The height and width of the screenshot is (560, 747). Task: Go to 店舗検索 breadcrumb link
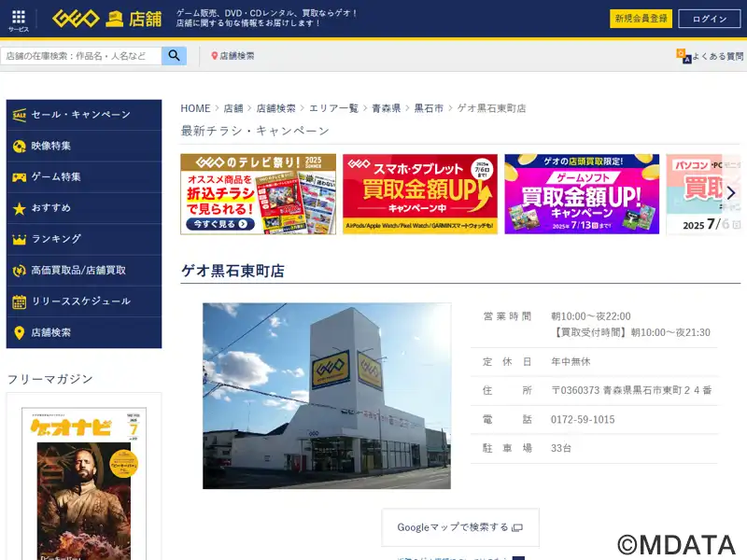click(x=275, y=108)
